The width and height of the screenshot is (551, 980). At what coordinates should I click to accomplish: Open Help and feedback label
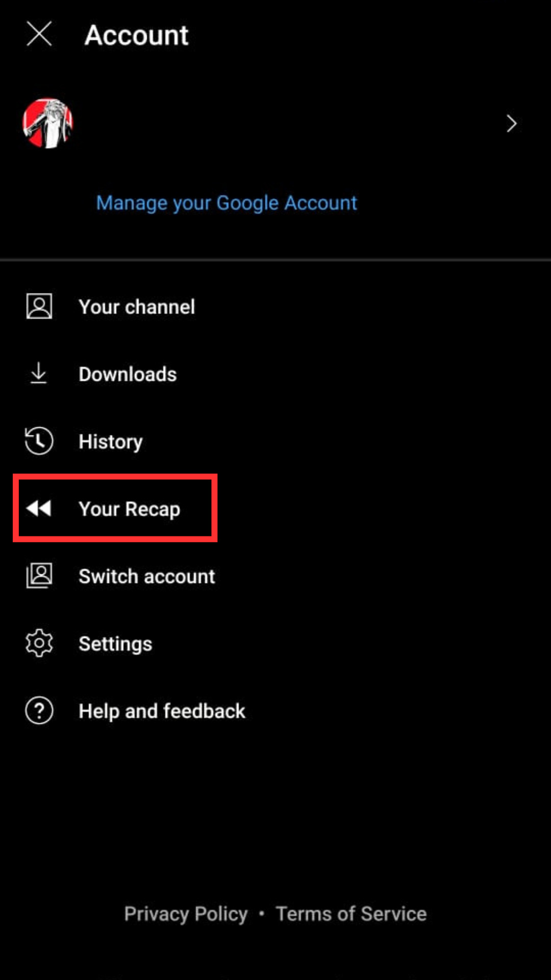pyautogui.click(x=162, y=712)
